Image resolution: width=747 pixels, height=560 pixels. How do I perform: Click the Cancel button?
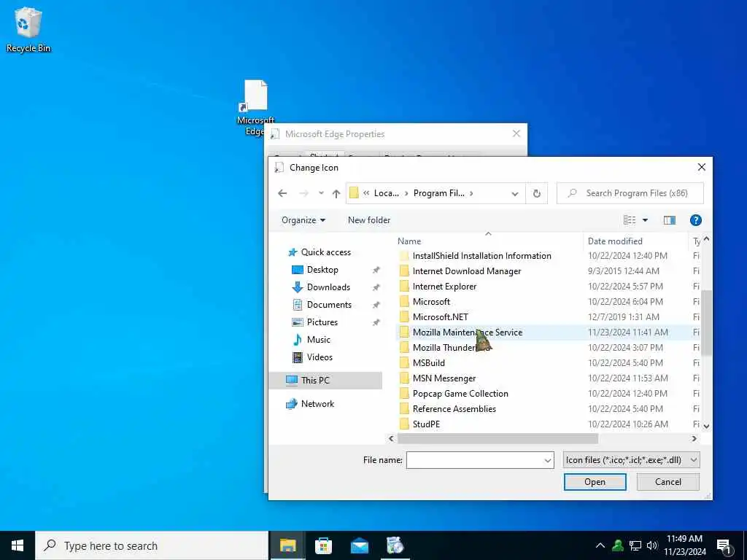pyautogui.click(x=668, y=482)
